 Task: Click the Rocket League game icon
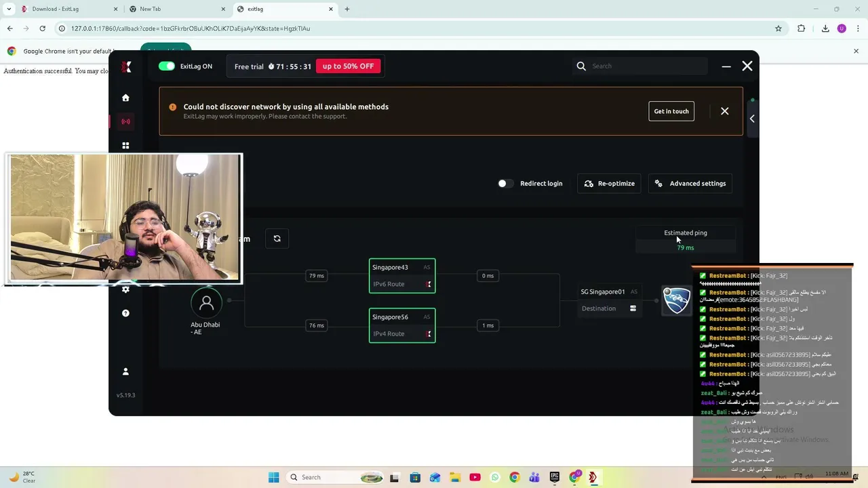click(x=676, y=301)
